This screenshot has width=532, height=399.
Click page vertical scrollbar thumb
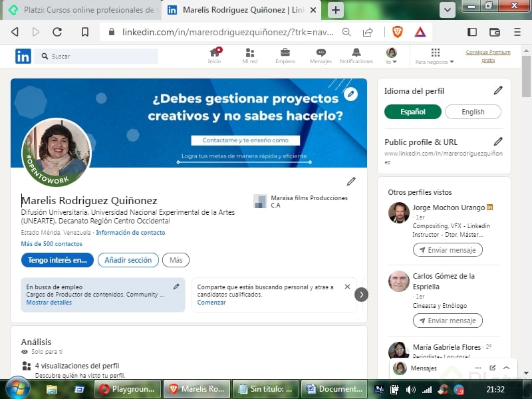coord(526,76)
